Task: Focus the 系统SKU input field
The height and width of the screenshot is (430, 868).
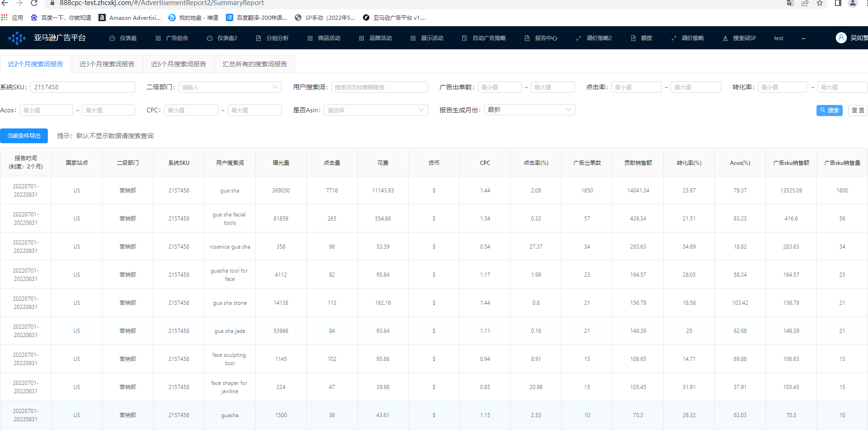Action: pos(83,87)
